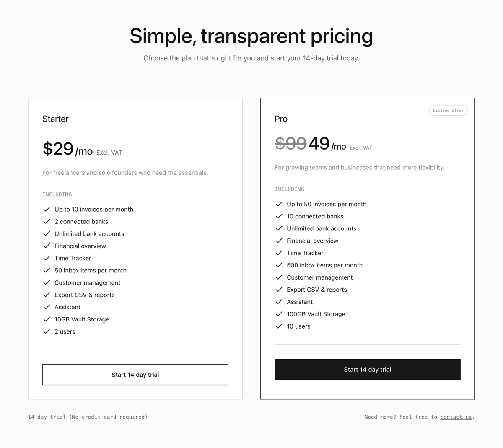This screenshot has height=448, width=503.
Task: Click the crossed-out $99 price
Action: tap(290, 144)
